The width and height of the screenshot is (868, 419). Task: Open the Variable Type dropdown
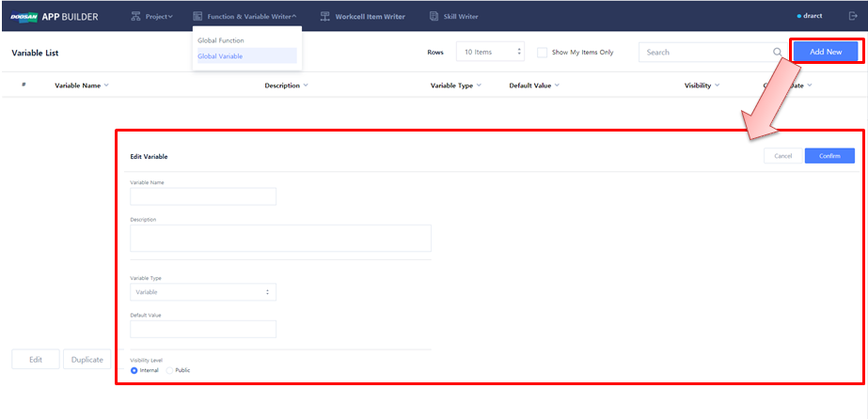tap(202, 292)
